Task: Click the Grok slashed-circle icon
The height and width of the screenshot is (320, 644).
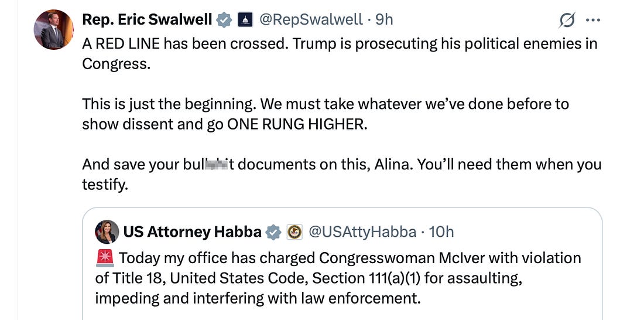Action: click(x=567, y=21)
